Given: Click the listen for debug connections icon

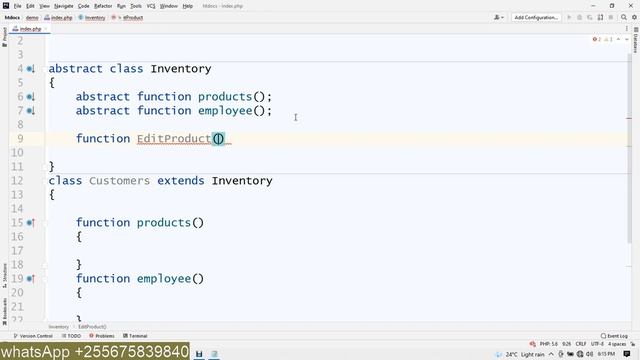Looking at the screenshot, I should [600, 18].
